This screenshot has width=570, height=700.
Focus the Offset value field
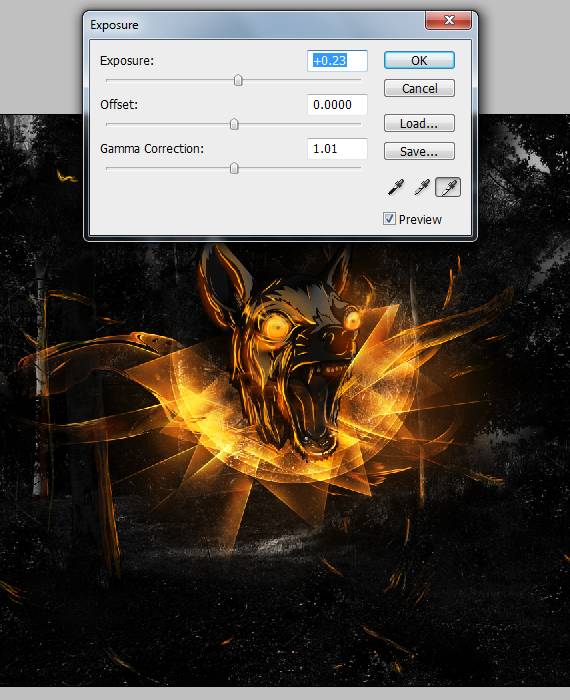pyautogui.click(x=337, y=105)
